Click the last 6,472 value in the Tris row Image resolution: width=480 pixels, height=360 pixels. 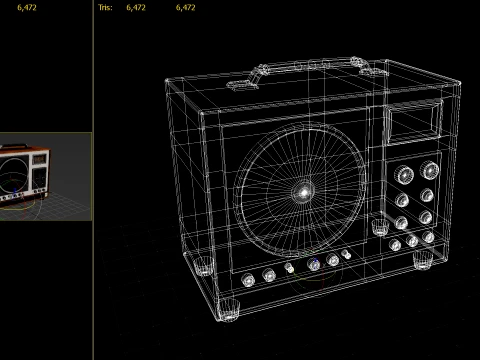pyautogui.click(x=186, y=8)
